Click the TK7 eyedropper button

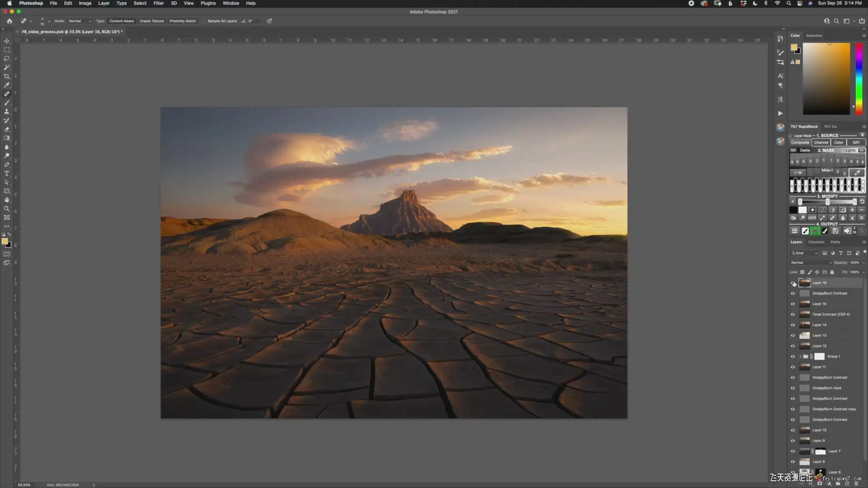point(857,172)
